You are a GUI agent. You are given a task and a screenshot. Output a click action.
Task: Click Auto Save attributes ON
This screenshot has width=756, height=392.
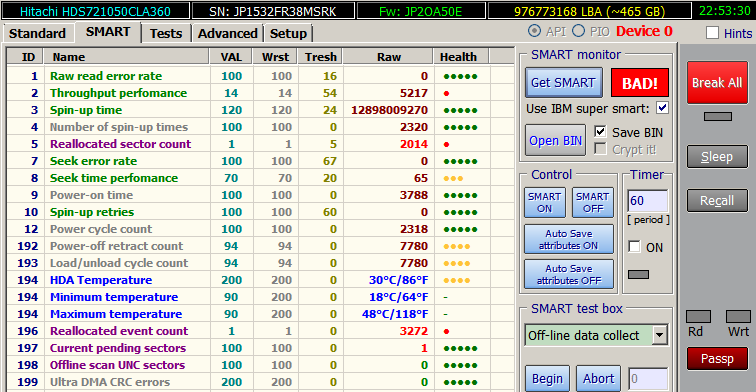click(569, 239)
